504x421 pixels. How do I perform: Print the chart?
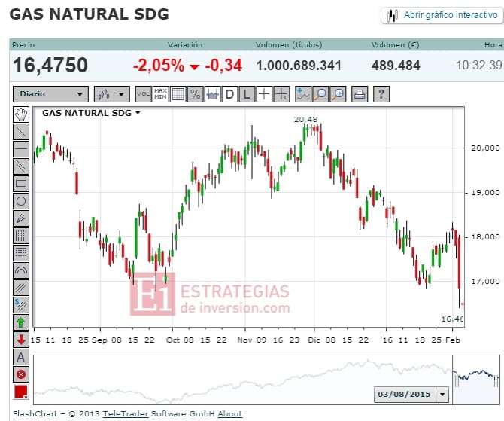coord(360,94)
